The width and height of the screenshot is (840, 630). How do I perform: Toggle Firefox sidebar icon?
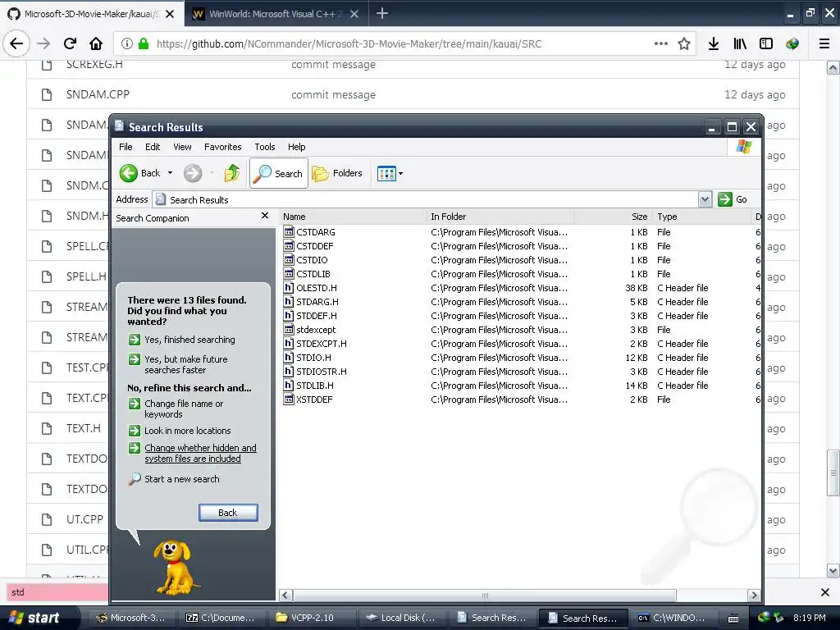pos(766,43)
